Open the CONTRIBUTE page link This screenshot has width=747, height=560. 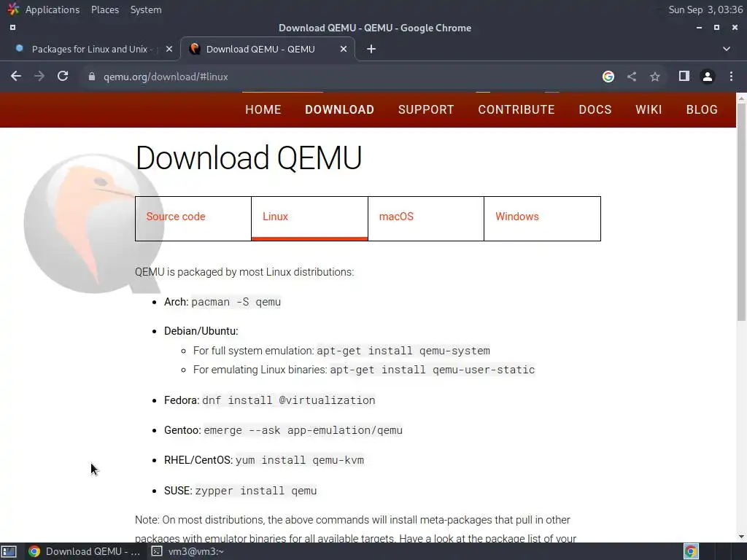(x=516, y=109)
